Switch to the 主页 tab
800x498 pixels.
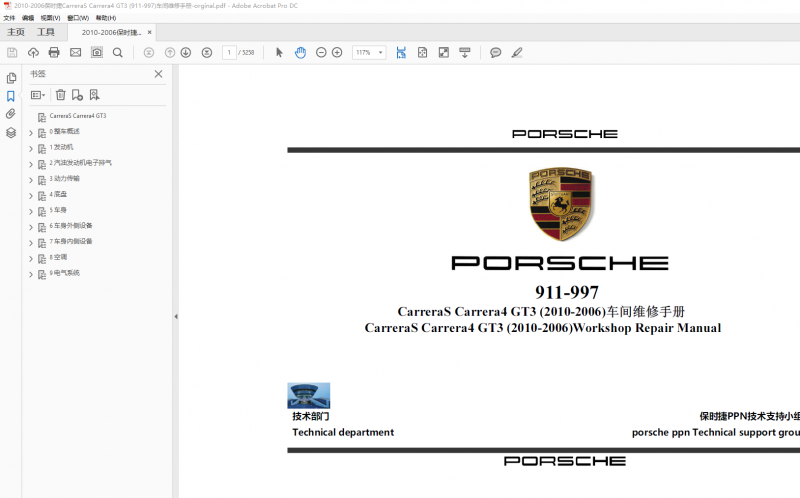click(x=16, y=32)
